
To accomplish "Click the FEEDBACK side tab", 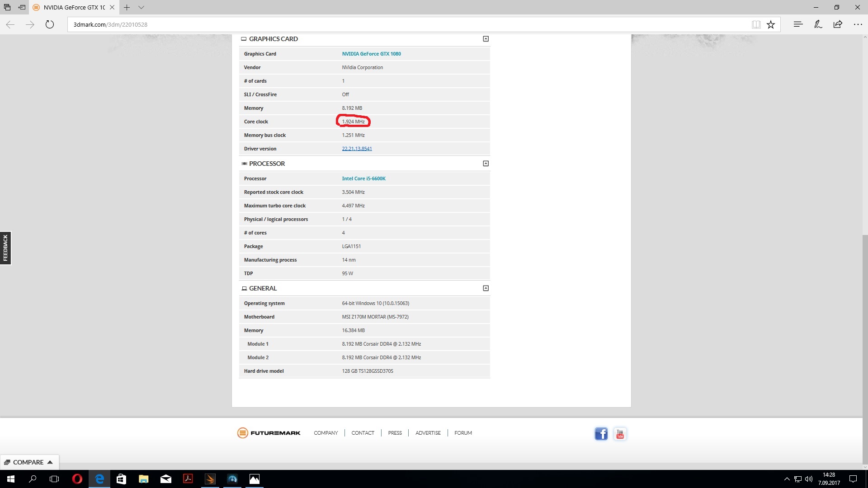I will [x=5, y=248].
